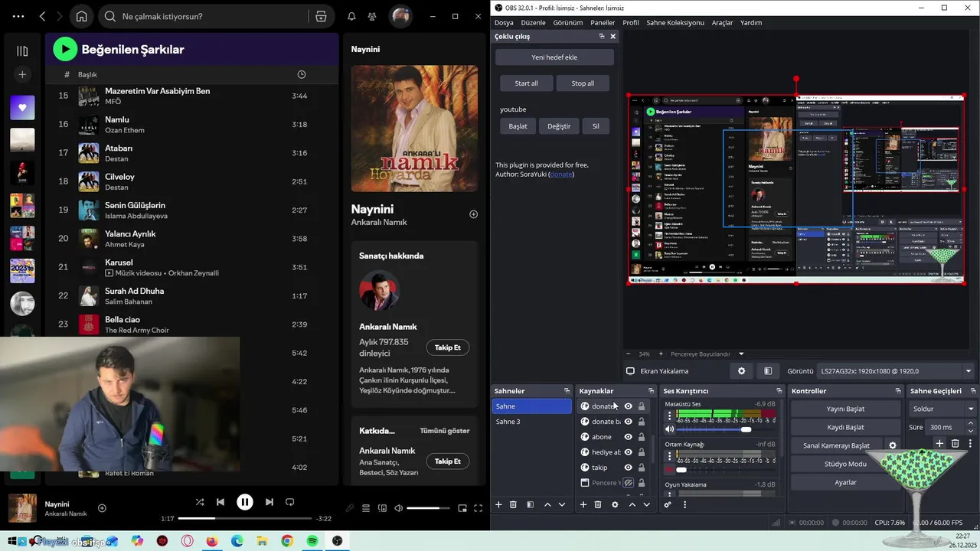Hide the abone source
The width and height of the screenshot is (980, 551).
(628, 437)
